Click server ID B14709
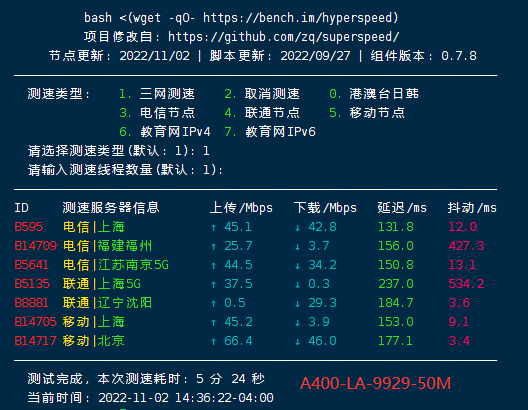The width and height of the screenshot is (528, 410). click(x=35, y=246)
